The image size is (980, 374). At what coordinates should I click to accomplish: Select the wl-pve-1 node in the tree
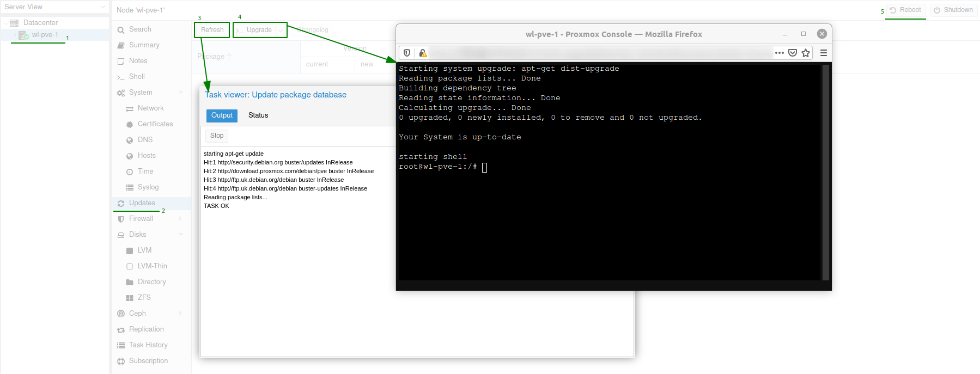[45, 35]
